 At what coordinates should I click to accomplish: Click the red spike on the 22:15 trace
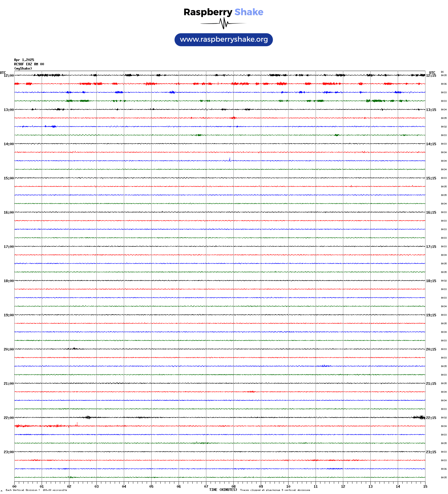coord(77,424)
